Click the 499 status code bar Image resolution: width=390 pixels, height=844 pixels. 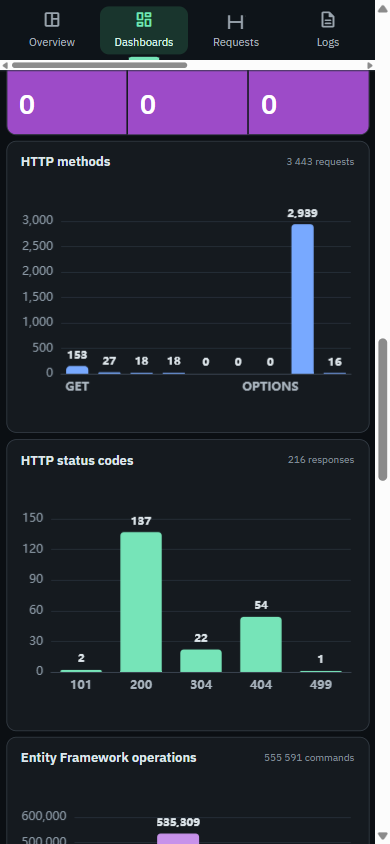321,671
